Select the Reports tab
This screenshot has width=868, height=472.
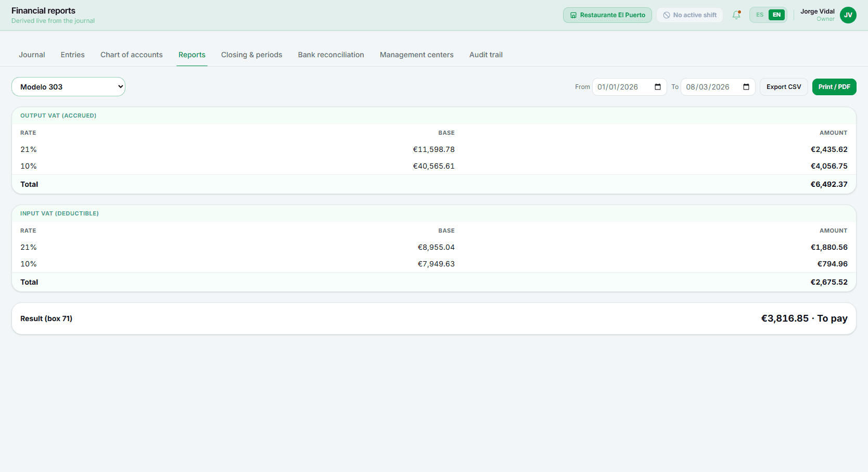pos(192,55)
